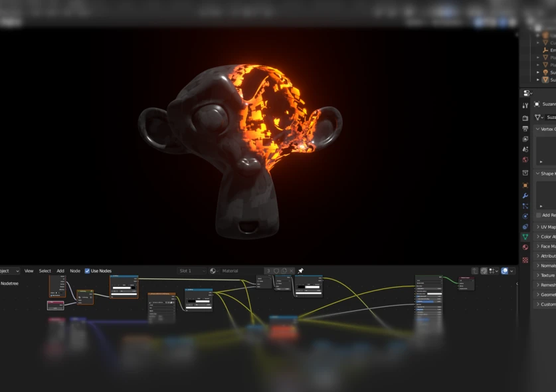Switch to the Modifiers wrench tab

coord(525,196)
